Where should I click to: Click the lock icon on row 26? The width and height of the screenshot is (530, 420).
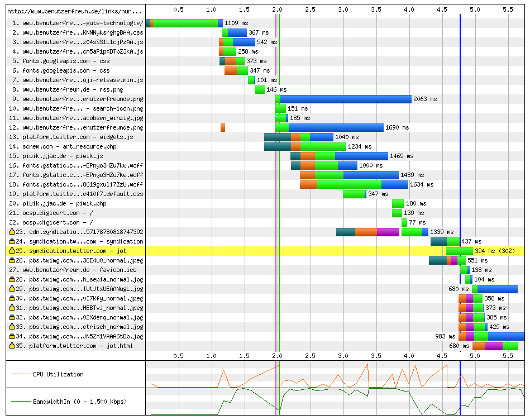(12, 260)
